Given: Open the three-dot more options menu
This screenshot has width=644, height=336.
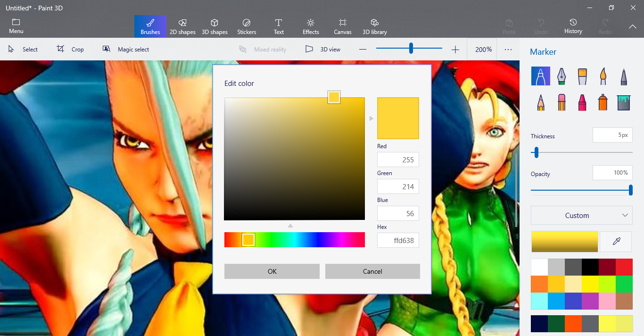Looking at the screenshot, I should point(508,49).
